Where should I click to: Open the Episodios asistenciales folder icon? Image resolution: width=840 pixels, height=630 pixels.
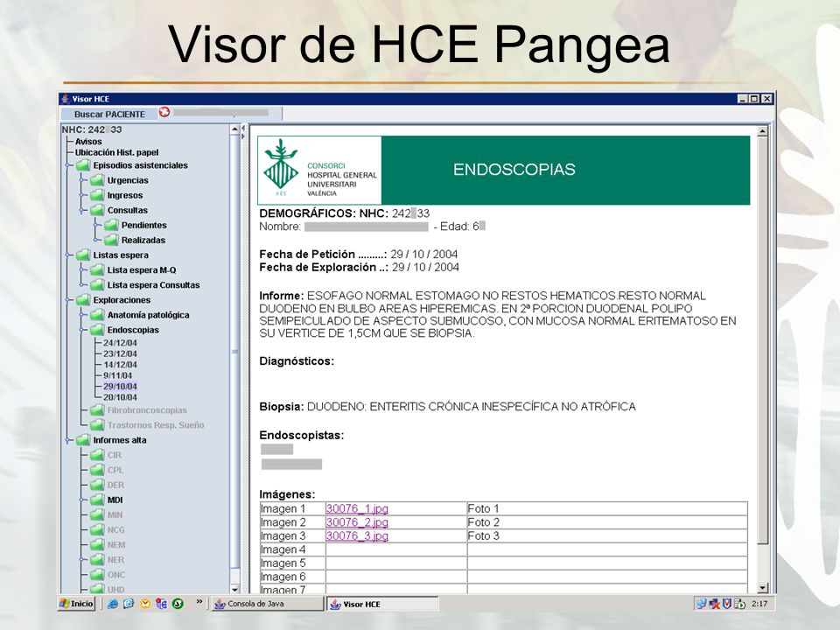[x=83, y=165]
